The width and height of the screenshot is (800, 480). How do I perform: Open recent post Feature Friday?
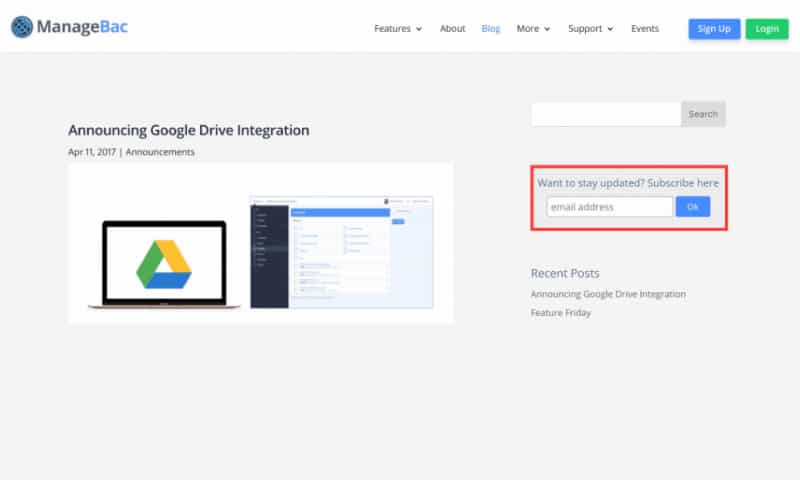click(x=561, y=313)
